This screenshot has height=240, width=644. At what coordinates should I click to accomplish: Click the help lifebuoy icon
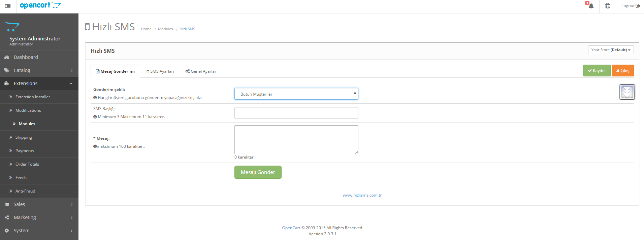(x=607, y=6)
